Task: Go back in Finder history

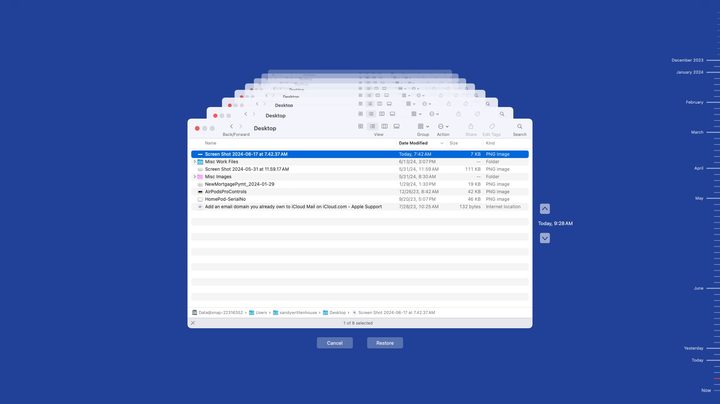Action: coord(231,126)
